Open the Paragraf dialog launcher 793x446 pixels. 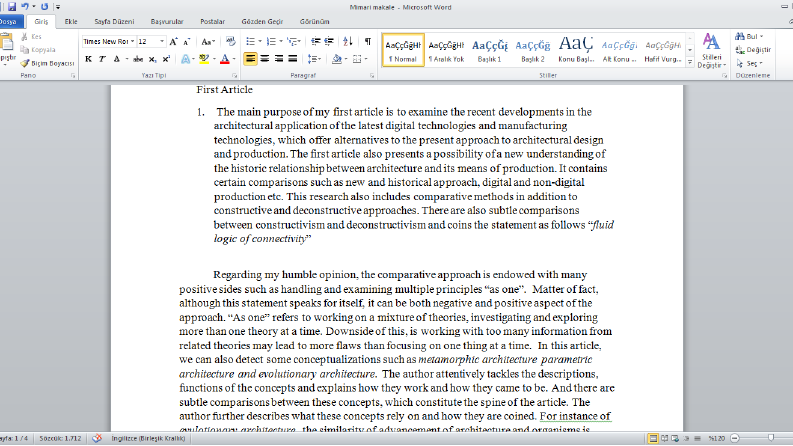coord(372,75)
